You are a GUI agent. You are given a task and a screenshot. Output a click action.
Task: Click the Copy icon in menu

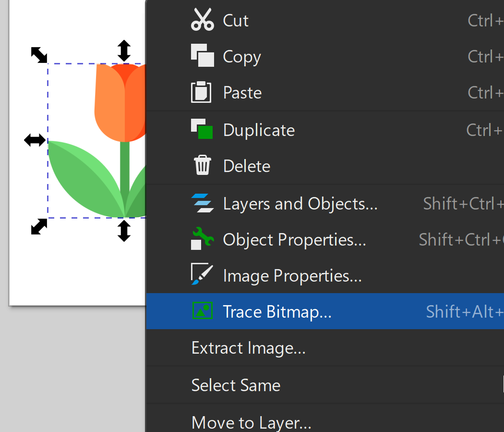point(202,55)
